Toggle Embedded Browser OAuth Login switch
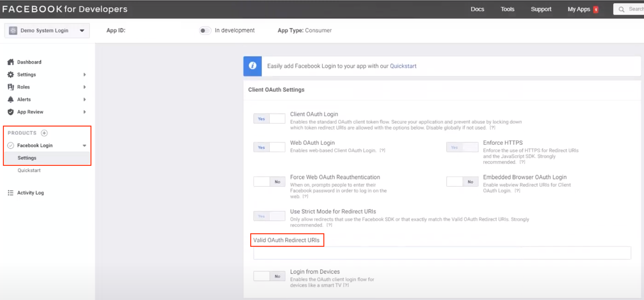Image resolution: width=644 pixels, height=300 pixels. [462, 182]
